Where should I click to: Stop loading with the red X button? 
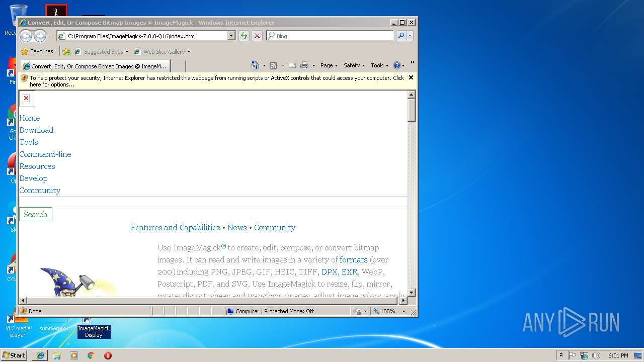257,36
